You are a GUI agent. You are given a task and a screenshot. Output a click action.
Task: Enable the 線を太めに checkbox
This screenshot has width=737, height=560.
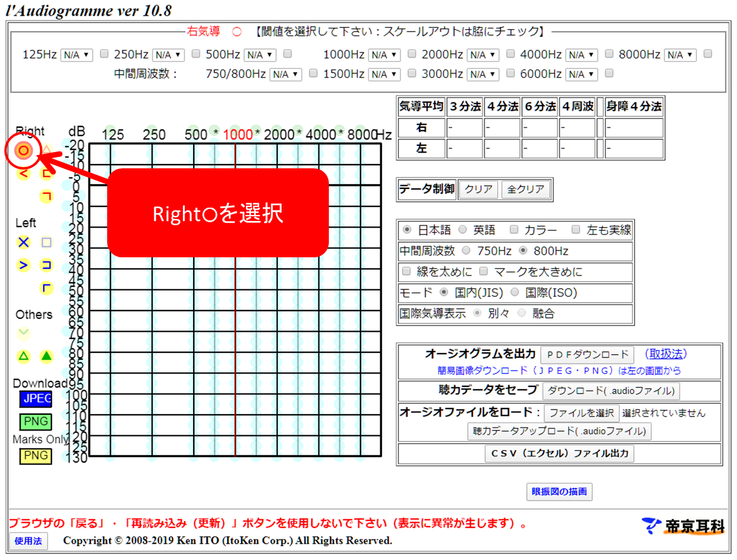tap(406, 271)
